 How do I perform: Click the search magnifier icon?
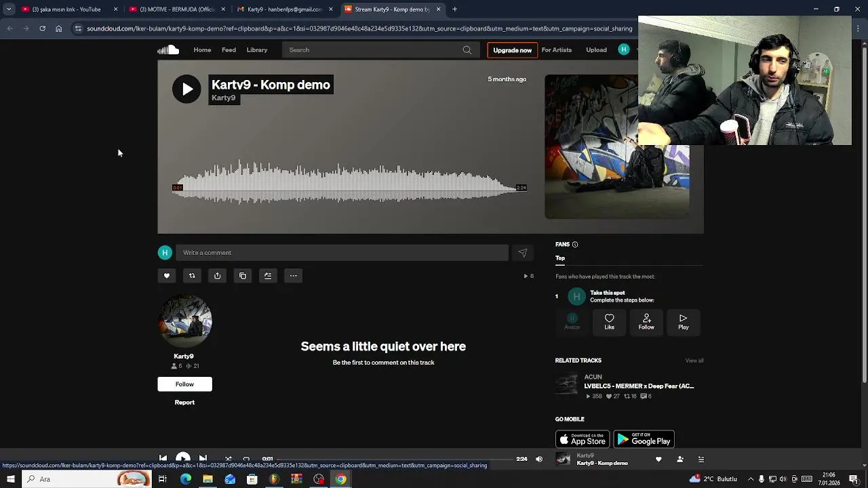click(x=467, y=49)
